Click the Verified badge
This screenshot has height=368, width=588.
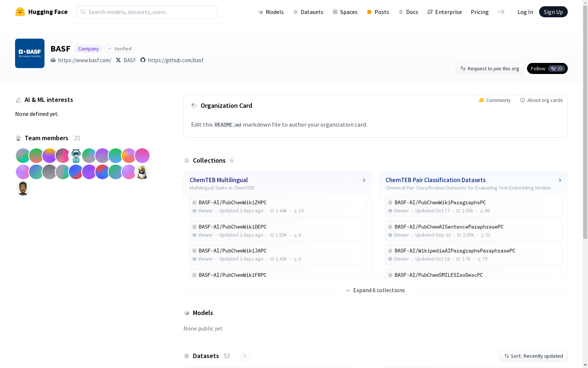(x=120, y=49)
